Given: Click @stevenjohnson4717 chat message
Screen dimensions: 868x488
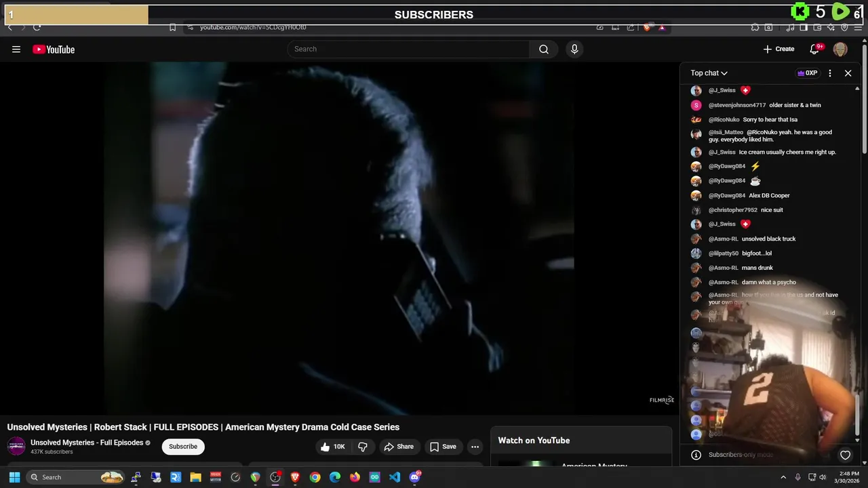Looking at the screenshot, I should click(765, 105).
